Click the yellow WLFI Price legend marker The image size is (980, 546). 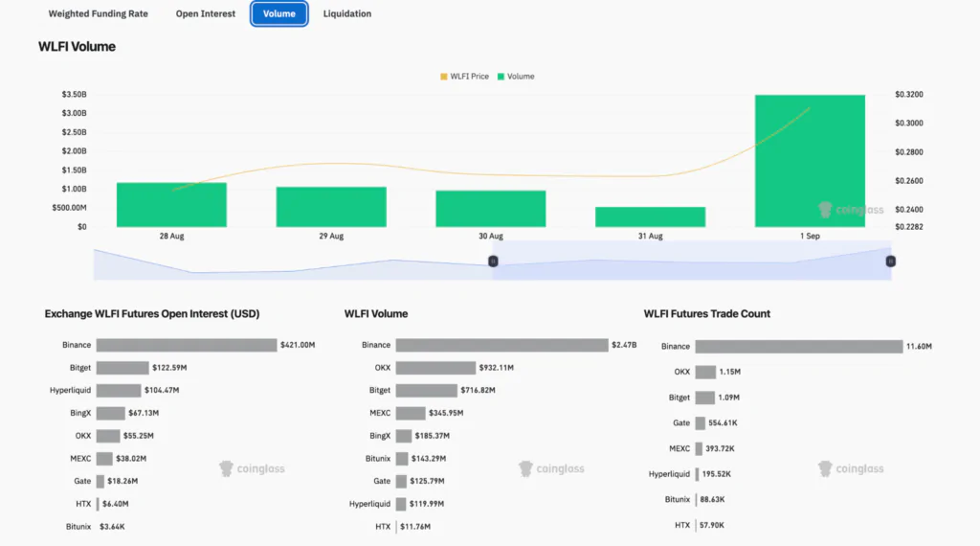click(443, 77)
